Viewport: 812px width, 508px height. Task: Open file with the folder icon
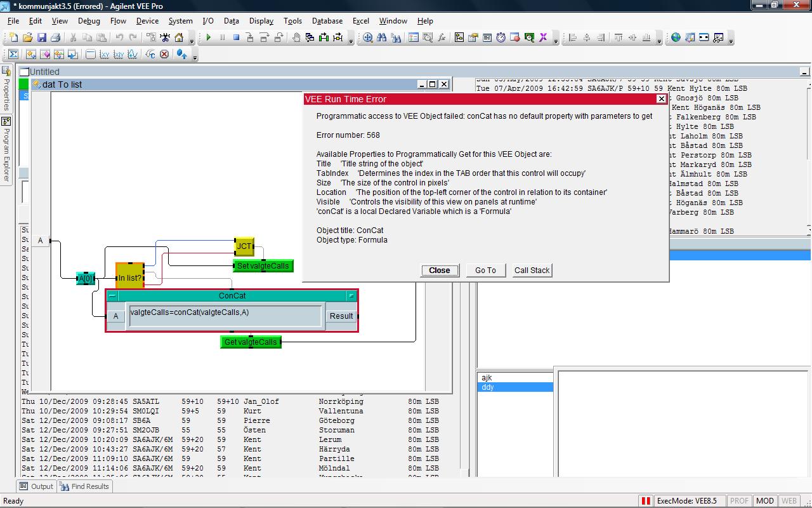pyautogui.click(x=27, y=37)
